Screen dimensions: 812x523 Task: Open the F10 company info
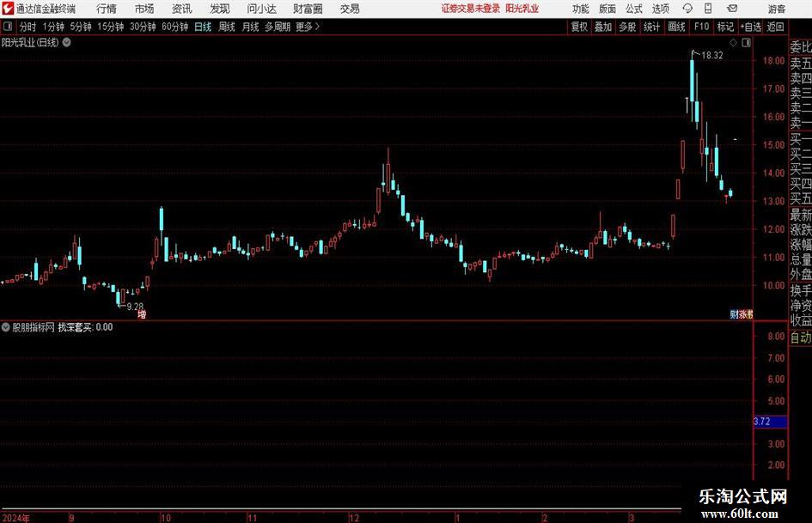point(701,27)
